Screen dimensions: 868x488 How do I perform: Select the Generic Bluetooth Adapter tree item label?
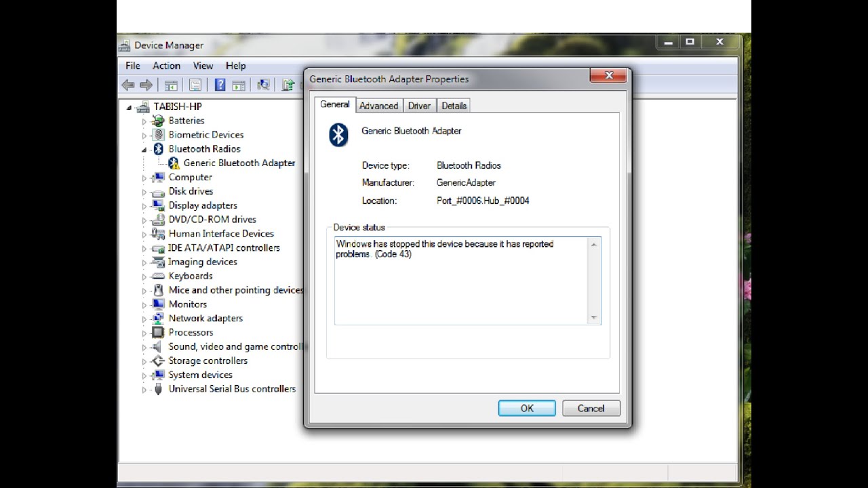coord(239,163)
